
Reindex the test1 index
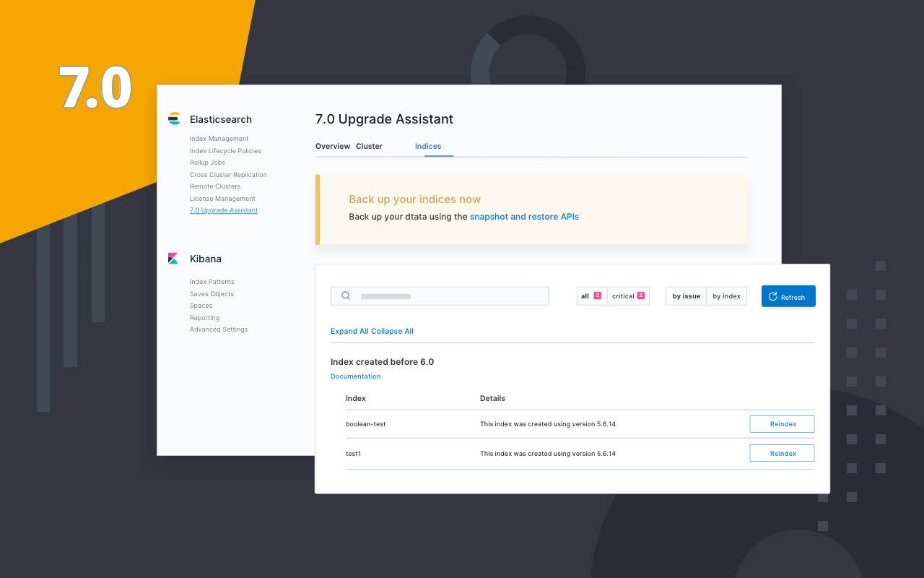(782, 453)
